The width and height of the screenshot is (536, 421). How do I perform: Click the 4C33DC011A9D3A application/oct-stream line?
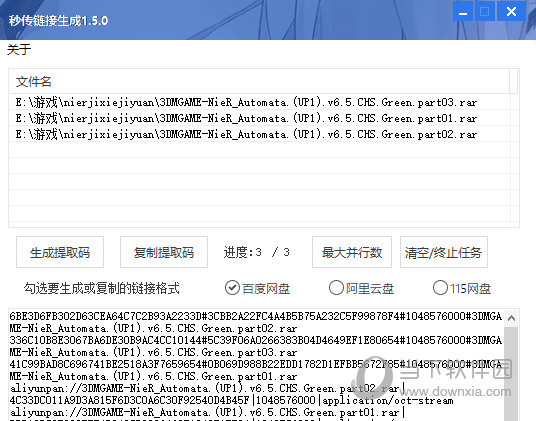coord(231,400)
